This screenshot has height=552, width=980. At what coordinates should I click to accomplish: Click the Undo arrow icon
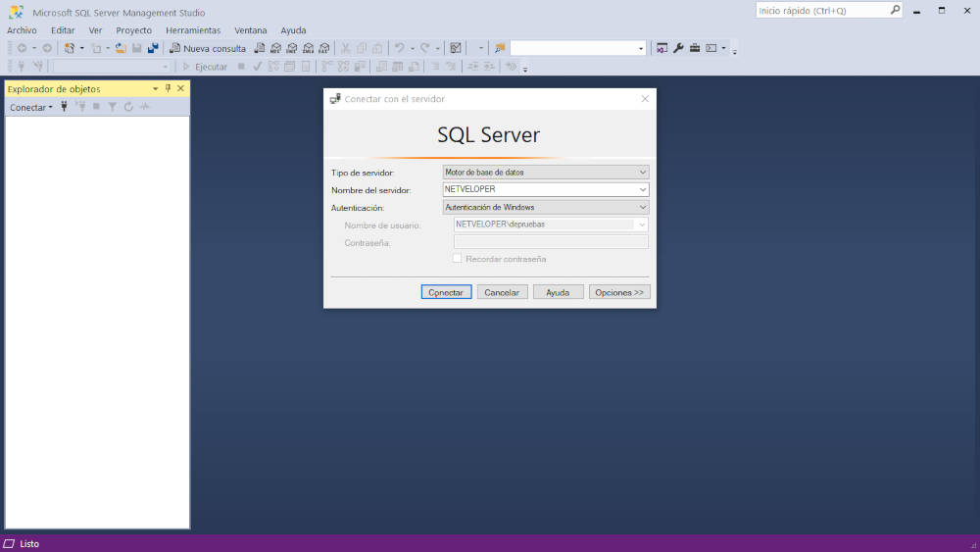pos(400,48)
